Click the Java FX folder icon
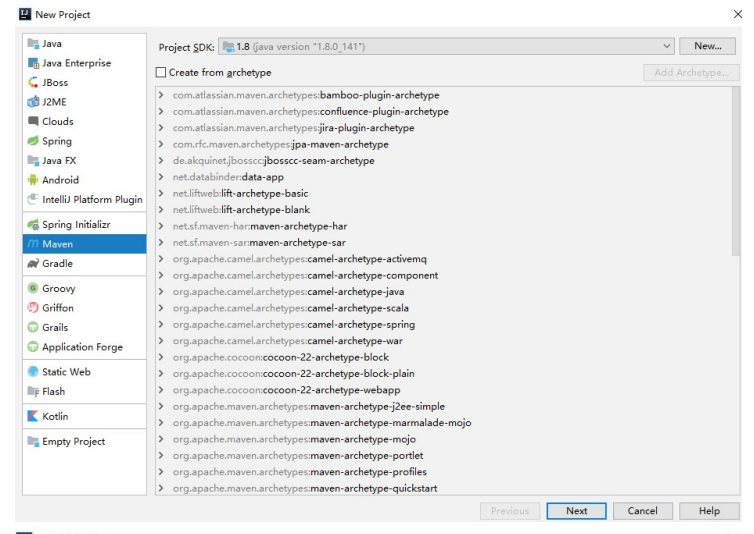Screen dimensions: 754x534 click(33, 160)
